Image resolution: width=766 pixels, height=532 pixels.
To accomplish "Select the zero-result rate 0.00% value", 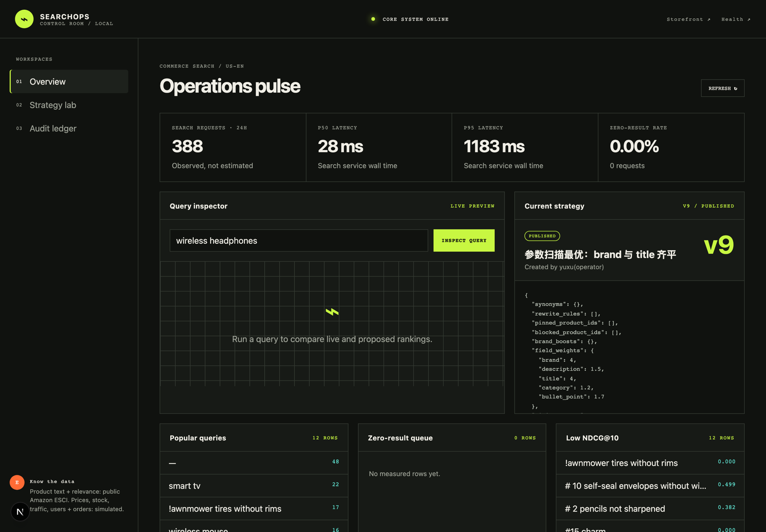I will coord(634,146).
